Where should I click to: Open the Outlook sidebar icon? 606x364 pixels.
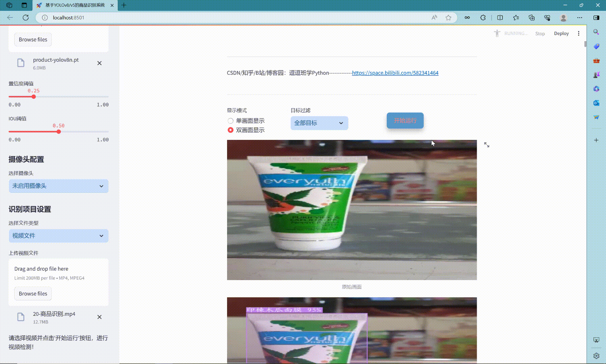(x=596, y=103)
